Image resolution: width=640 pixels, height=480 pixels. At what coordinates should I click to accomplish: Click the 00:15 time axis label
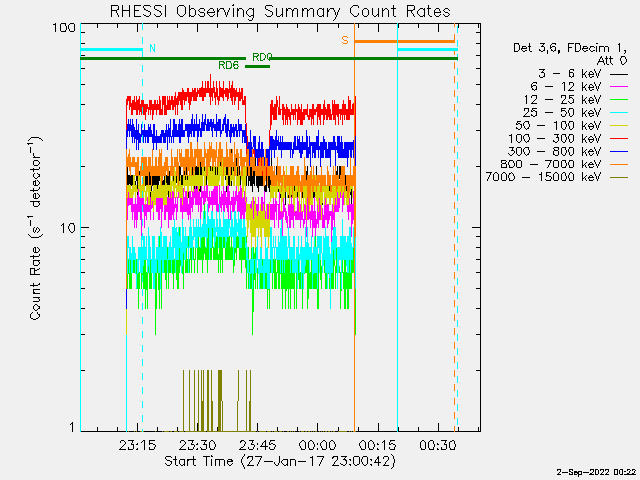coord(378,445)
